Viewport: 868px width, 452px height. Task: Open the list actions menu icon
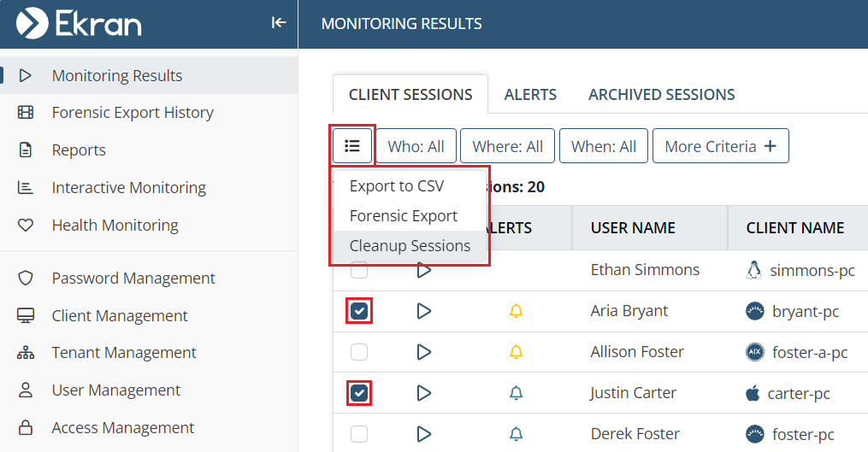(x=352, y=146)
